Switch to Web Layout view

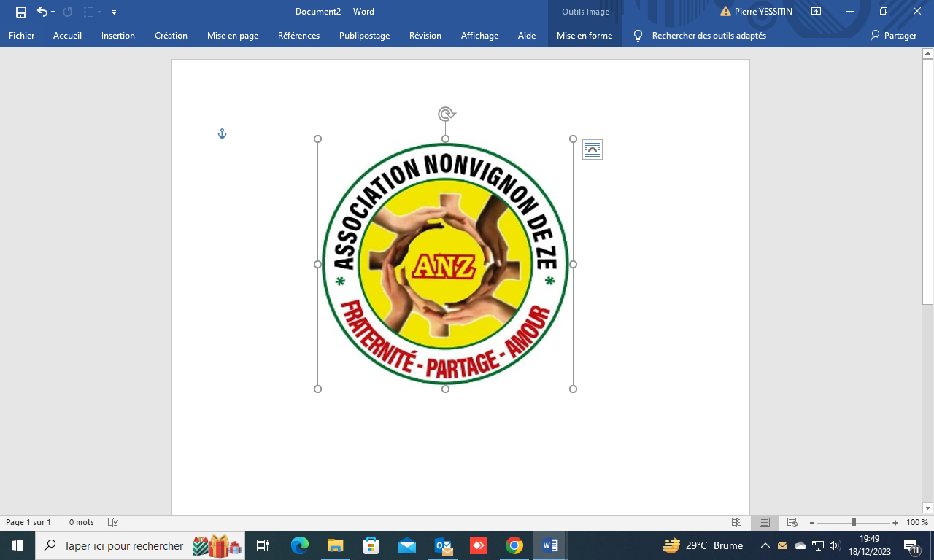(x=792, y=522)
